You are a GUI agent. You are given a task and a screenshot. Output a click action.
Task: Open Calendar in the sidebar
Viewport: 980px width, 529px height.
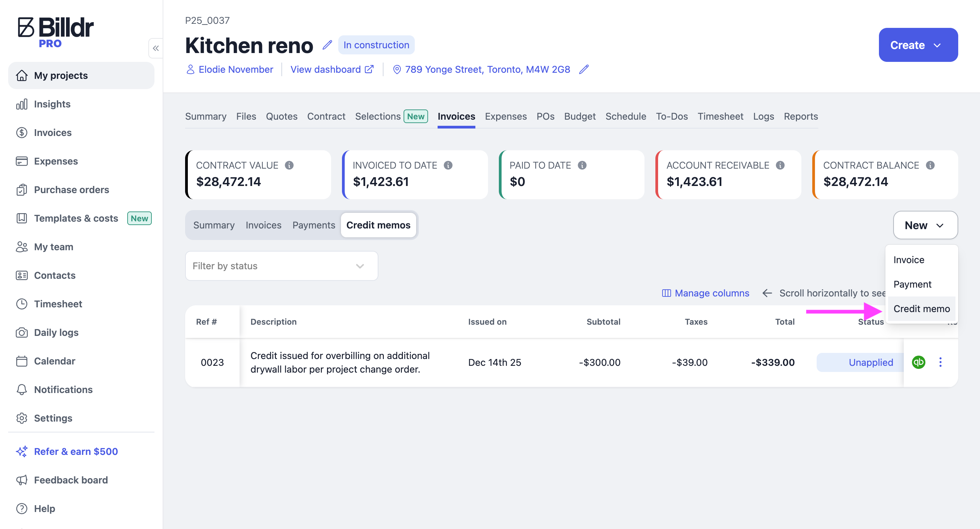click(x=81, y=361)
